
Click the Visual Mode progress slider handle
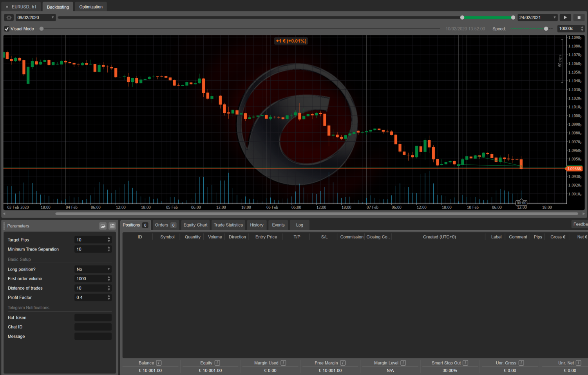click(42, 29)
